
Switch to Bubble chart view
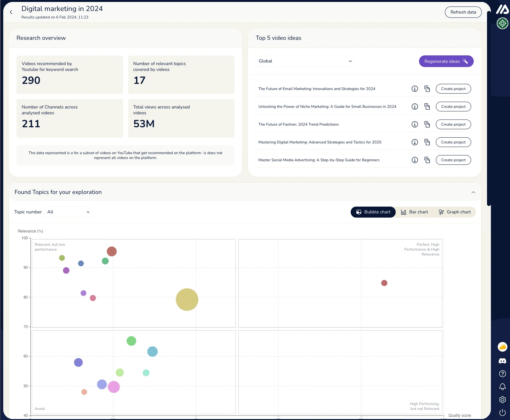[373, 212]
